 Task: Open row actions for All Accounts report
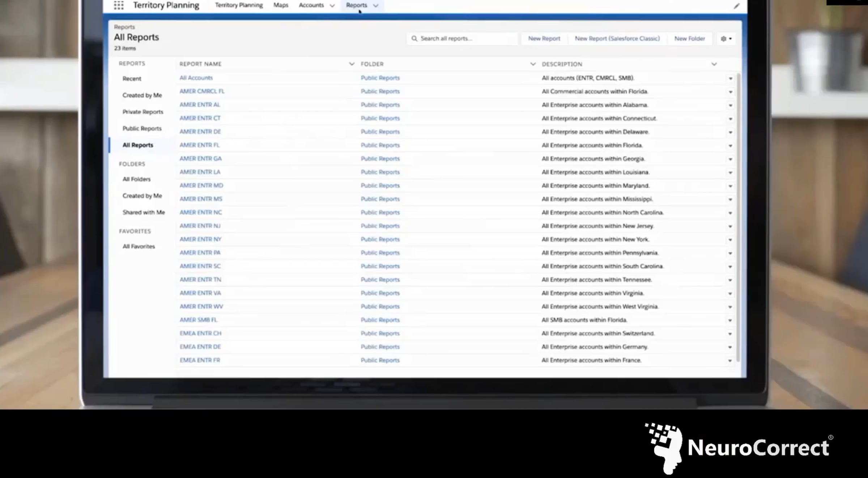coord(730,78)
